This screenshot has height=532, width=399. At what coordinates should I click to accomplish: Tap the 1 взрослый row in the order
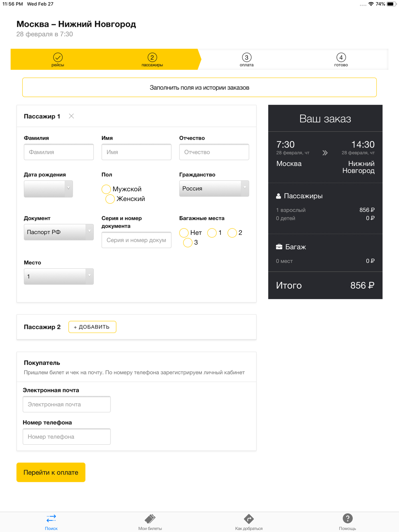coord(325,210)
